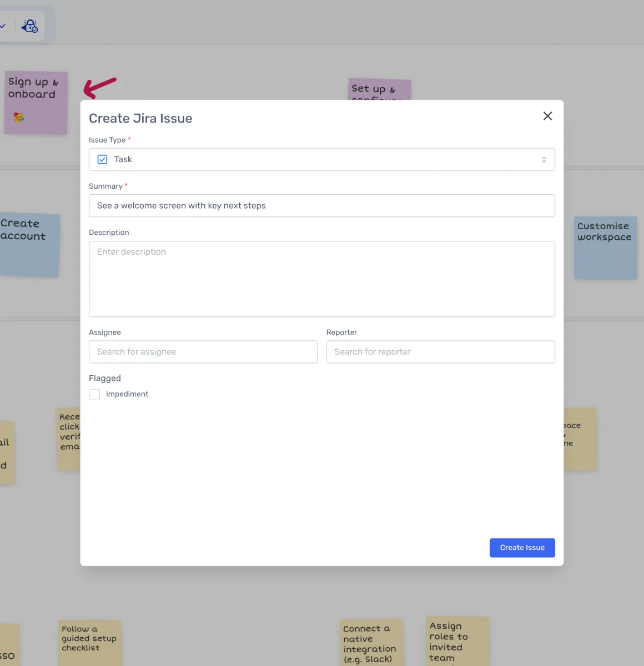Click into the Summary text field
This screenshot has width=644, height=666.
coord(321,206)
